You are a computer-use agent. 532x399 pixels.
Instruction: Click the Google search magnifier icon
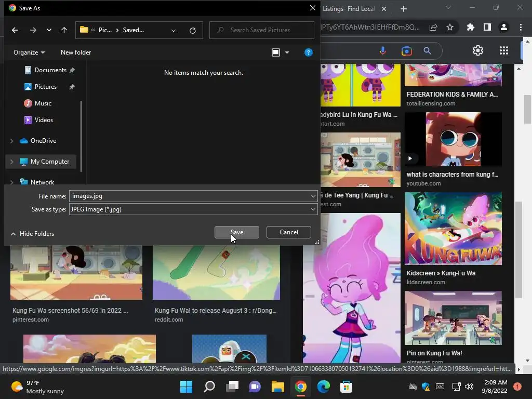click(428, 51)
